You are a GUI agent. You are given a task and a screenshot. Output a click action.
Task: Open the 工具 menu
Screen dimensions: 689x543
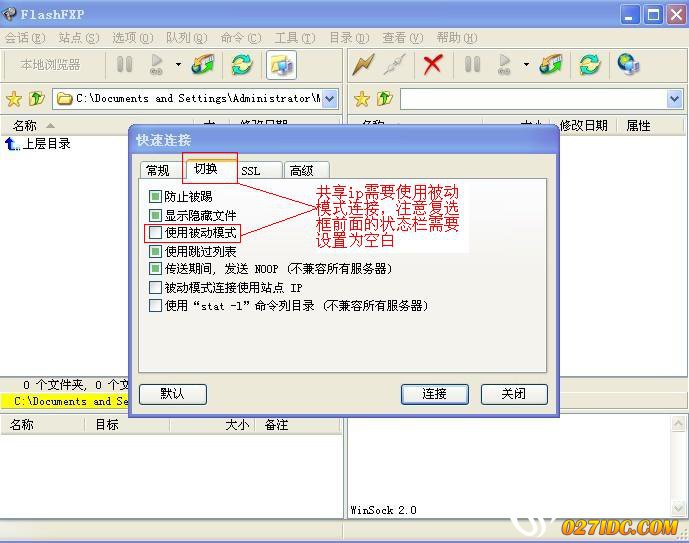point(295,38)
